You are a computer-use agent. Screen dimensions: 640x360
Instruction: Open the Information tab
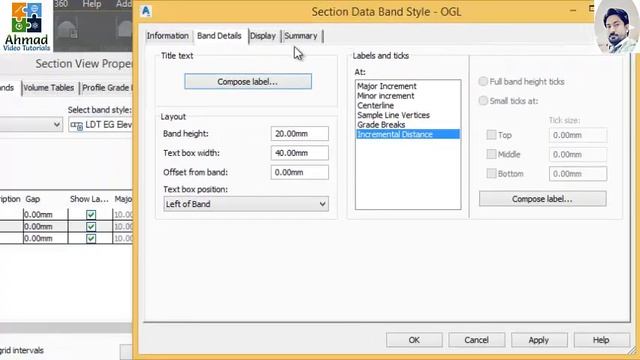(167, 36)
